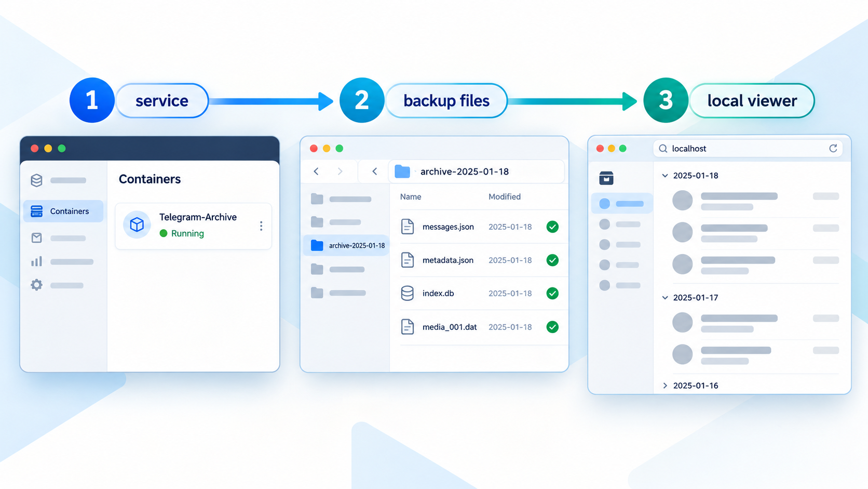868x489 pixels.
Task: Click the green check mark for media_001.dat
Action: [552, 327]
